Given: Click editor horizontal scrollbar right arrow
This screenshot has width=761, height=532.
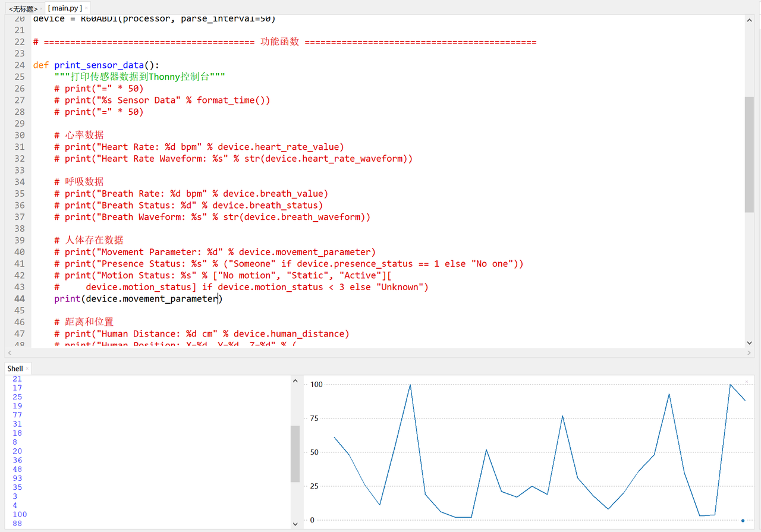Looking at the screenshot, I should [x=749, y=352].
